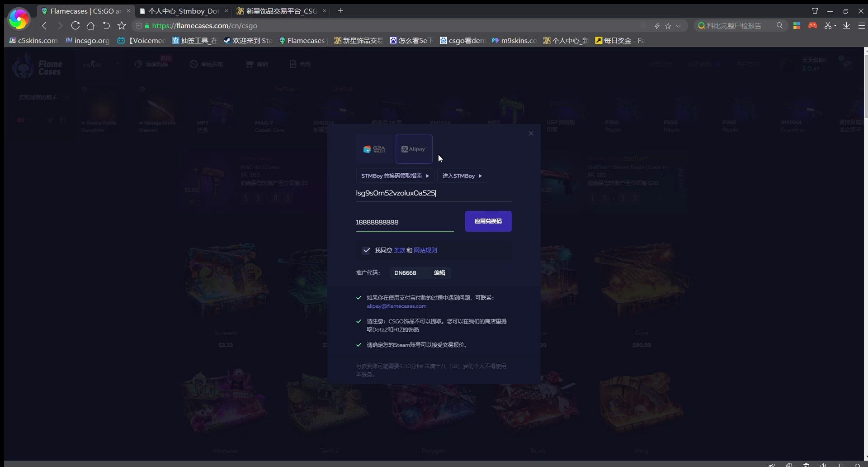Image resolution: width=868 pixels, height=467 pixels.
Task: Open the downloads arrow icon
Action: [x=847, y=26]
